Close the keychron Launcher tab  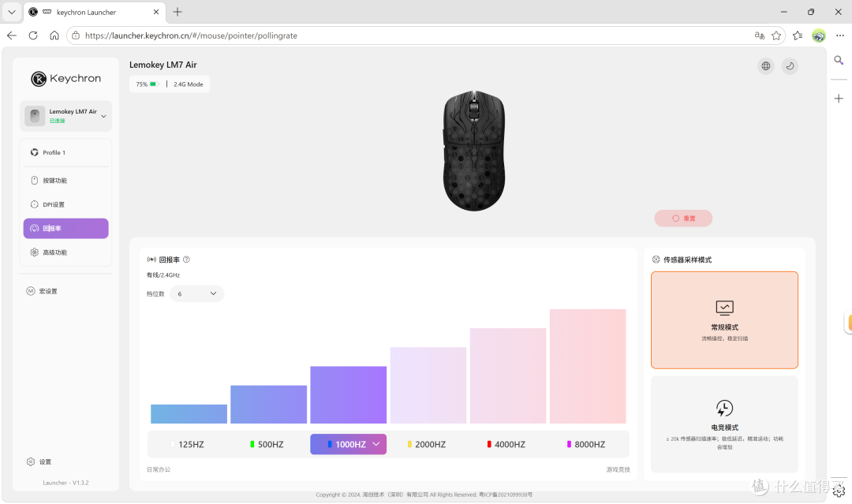(x=156, y=11)
